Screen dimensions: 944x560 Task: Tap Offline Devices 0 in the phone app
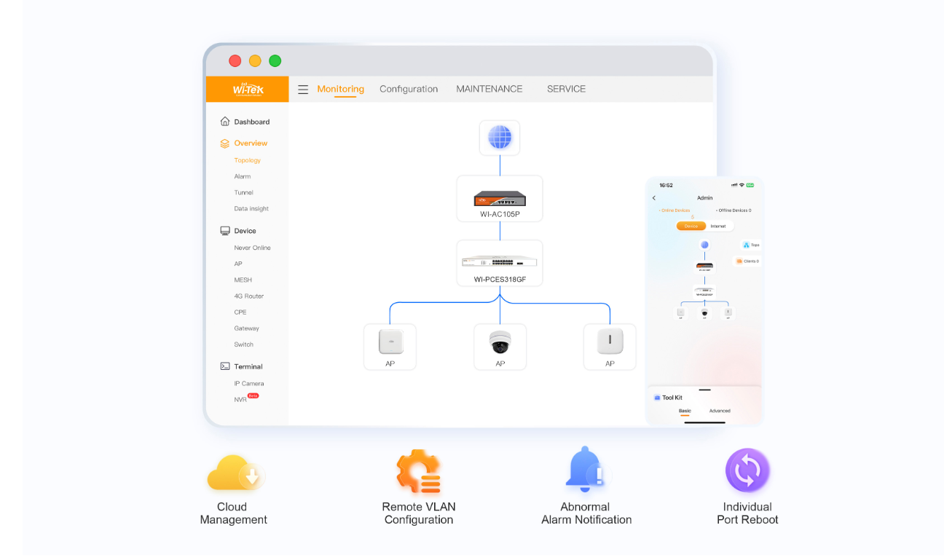click(x=733, y=210)
